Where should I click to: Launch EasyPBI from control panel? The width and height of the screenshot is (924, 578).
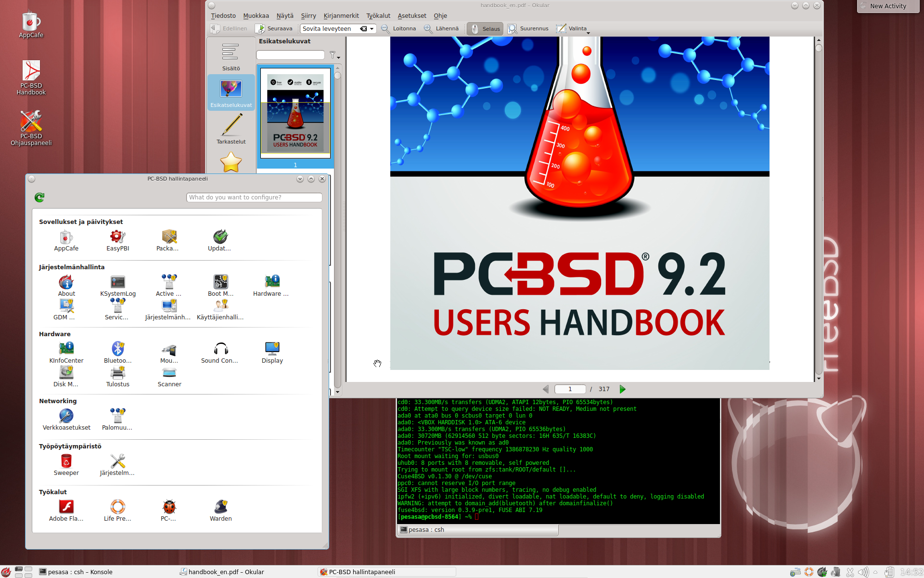[117, 240]
